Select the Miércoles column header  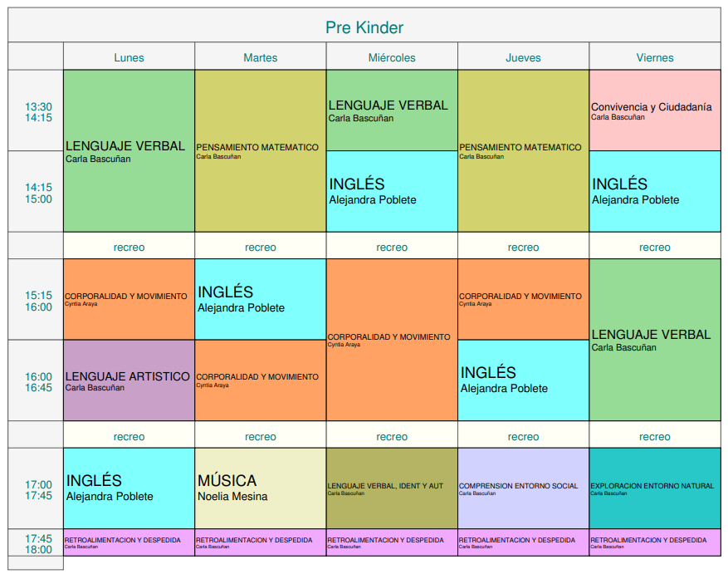coord(392,57)
